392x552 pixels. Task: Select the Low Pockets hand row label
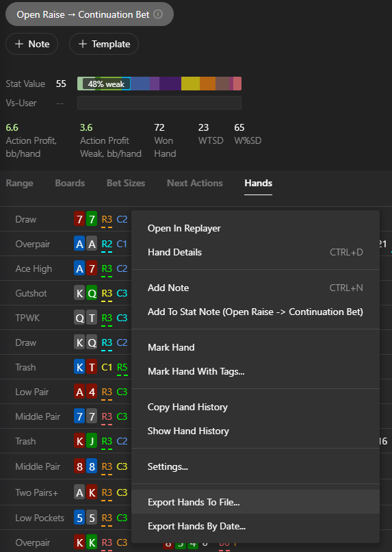(x=40, y=518)
